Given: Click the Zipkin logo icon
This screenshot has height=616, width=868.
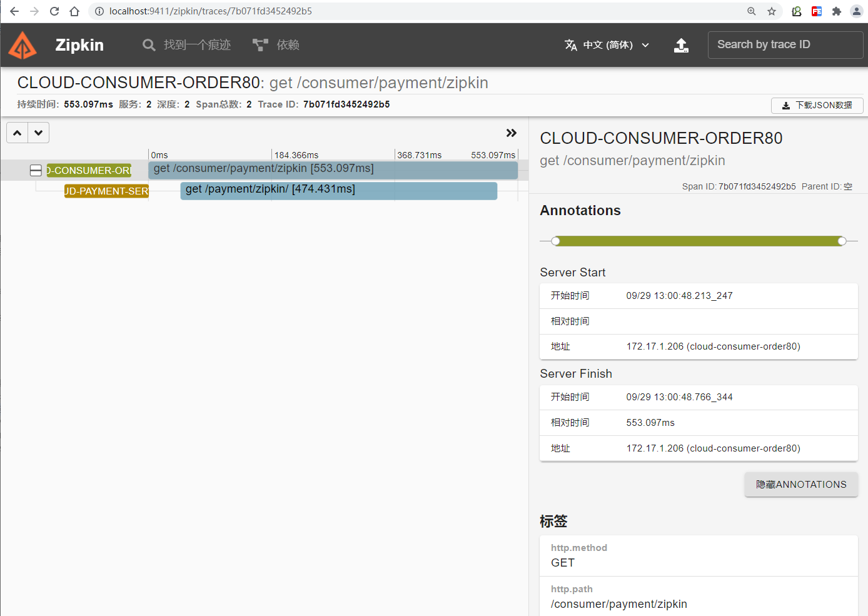Looking at the screenshot, I should pyautogui.click(x=23, y=45).
